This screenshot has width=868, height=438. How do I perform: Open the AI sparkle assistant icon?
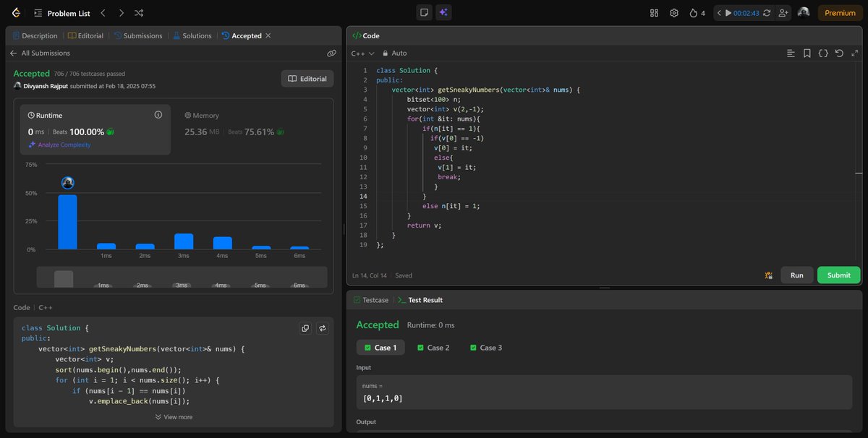pyautogui.click(x=443, y=13)
